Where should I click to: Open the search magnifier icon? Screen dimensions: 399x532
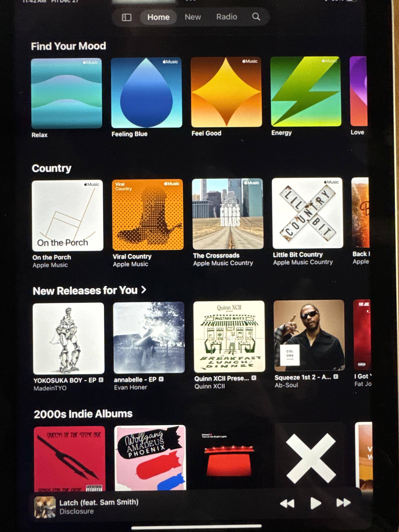pos(256,17)
